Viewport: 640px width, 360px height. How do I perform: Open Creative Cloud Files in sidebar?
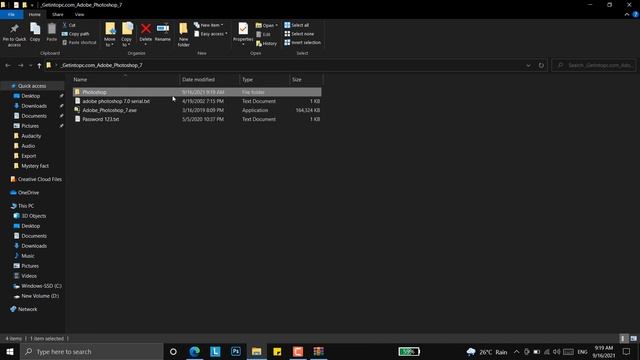[36, 179]
